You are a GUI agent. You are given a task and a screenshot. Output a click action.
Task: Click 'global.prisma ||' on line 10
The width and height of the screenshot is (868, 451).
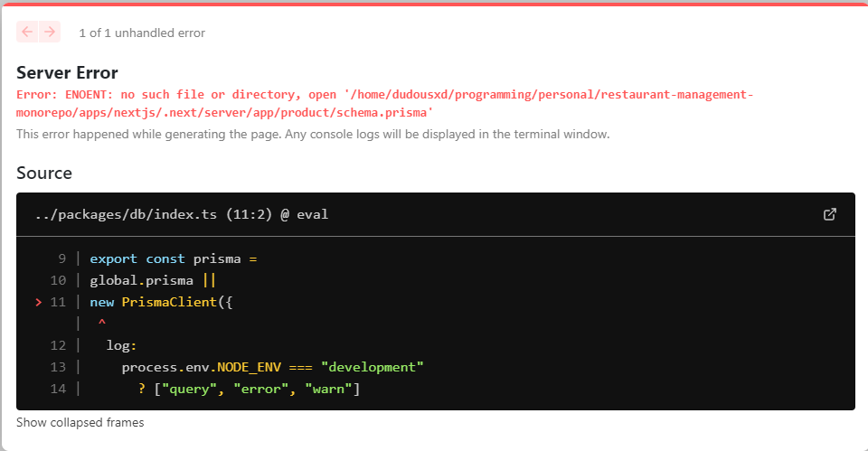152,280
